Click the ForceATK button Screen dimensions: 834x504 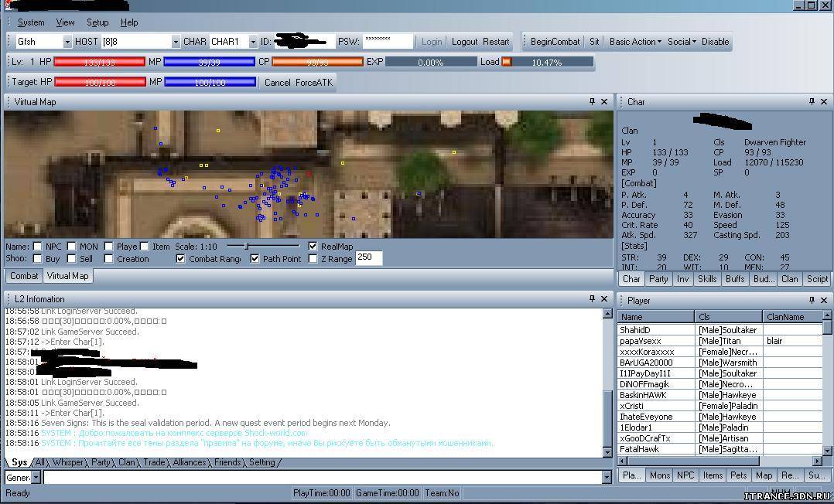(314, 83)
